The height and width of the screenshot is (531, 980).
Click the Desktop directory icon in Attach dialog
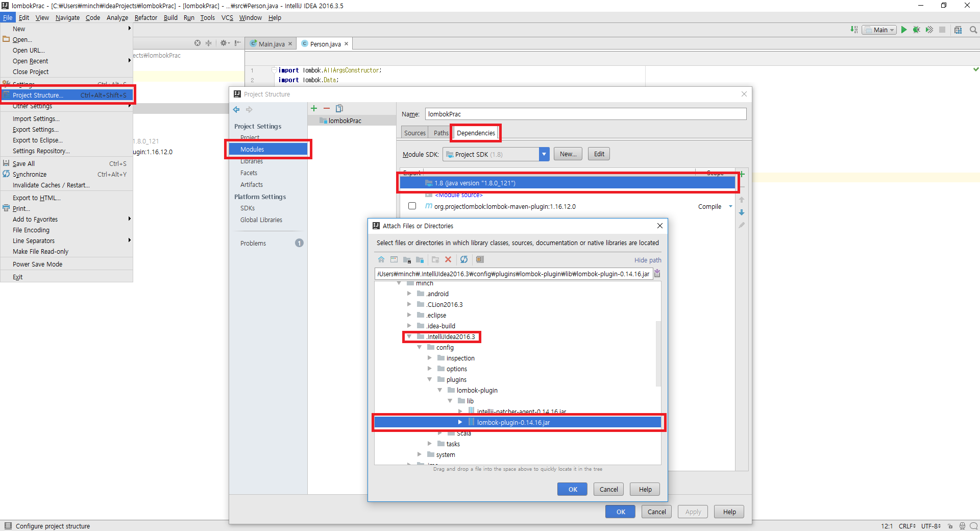[x=394, y=259]
